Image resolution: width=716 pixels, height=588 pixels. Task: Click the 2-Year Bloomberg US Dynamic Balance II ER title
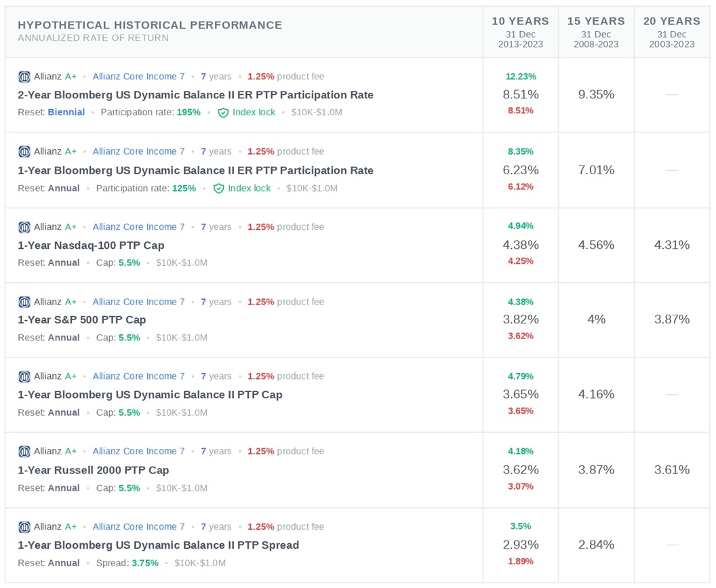point(195,95)
